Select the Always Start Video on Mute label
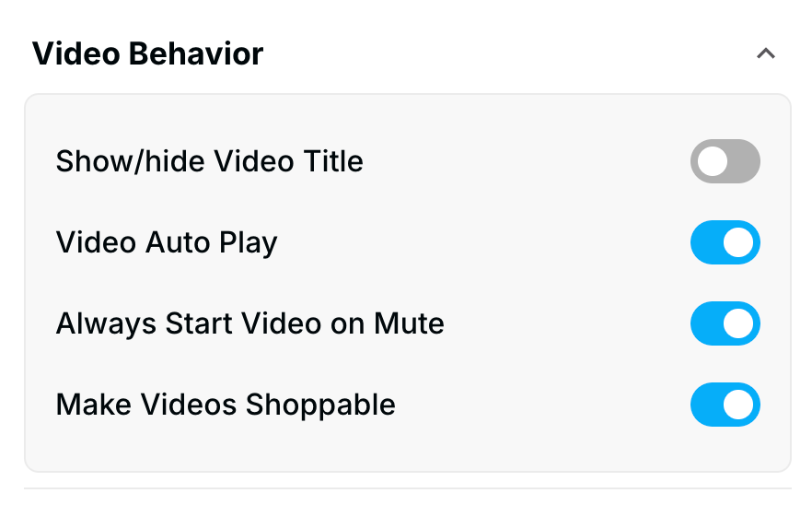Viewport: 812px width, 505px height. point(249,323)
